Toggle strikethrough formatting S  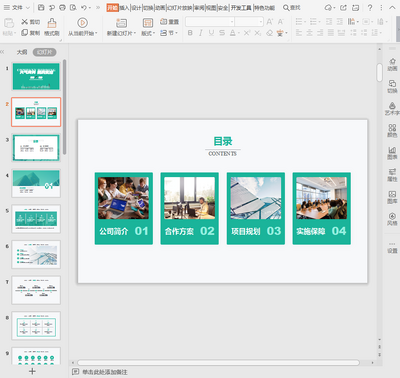click(x=222, y=33)
